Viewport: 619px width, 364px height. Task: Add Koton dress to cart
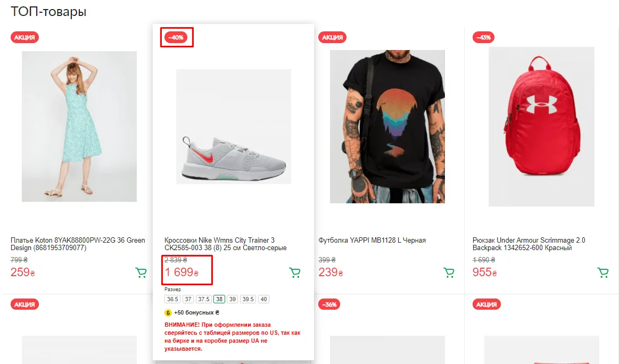[141, 272]
